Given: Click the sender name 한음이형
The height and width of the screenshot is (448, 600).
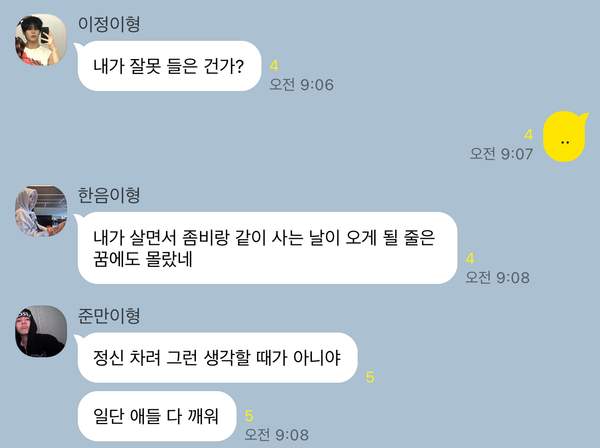Looking at the screenshot, I should coord(109,195).
